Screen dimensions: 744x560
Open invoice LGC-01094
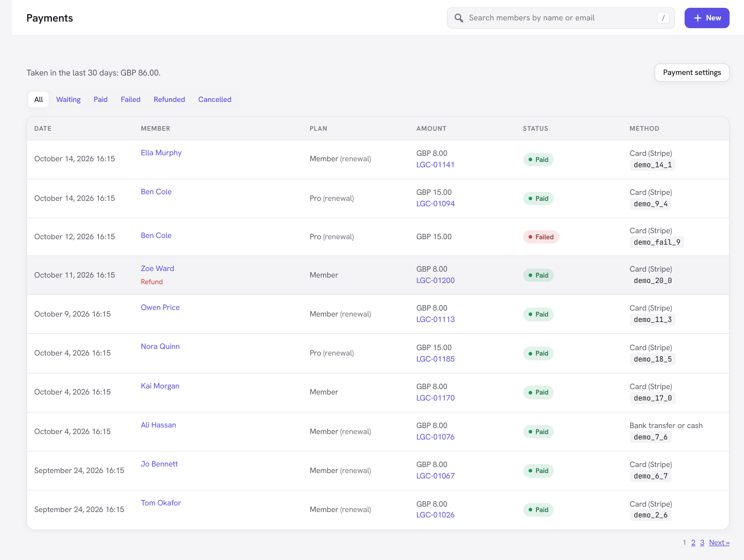[435, 204]
